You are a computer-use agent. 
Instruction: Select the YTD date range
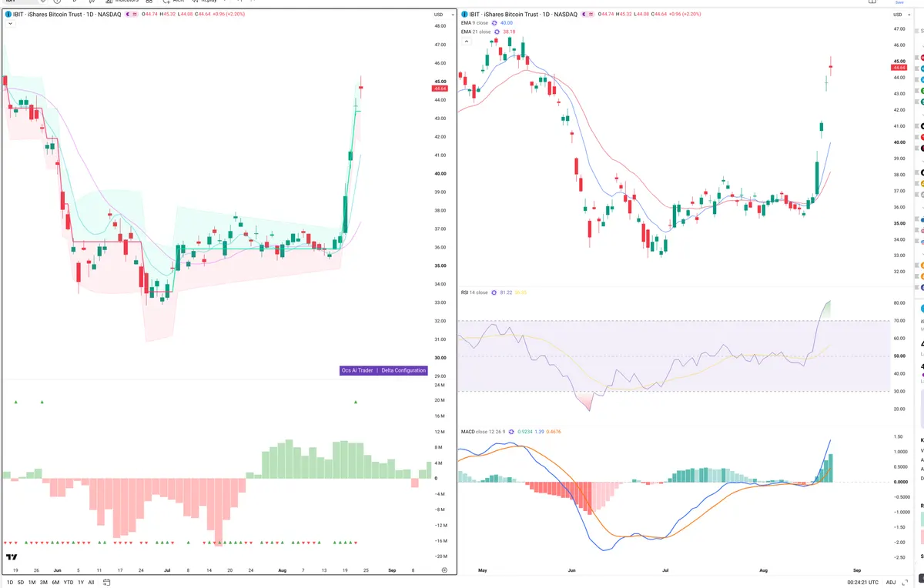coord(68,582)
